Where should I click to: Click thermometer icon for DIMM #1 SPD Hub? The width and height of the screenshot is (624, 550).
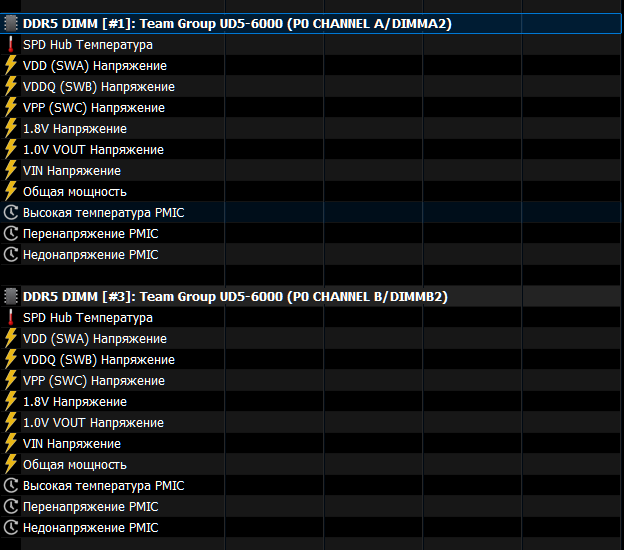coord(11,45)
